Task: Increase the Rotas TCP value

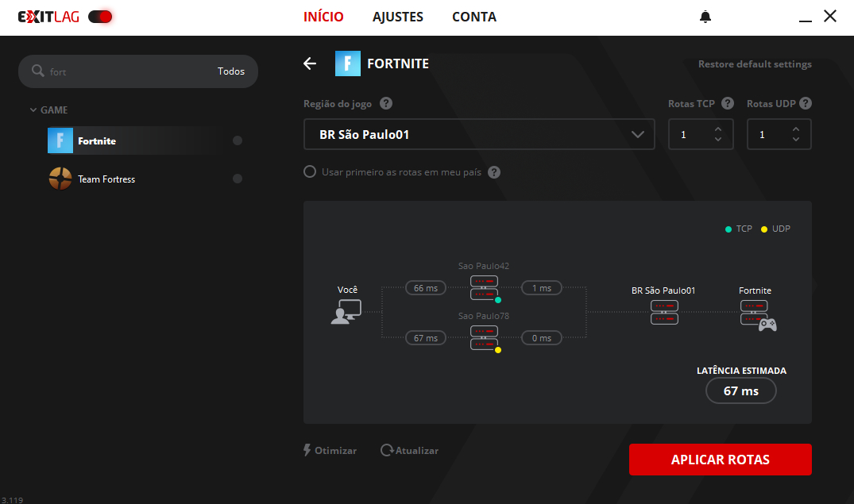Action: (x=718, y=129)
